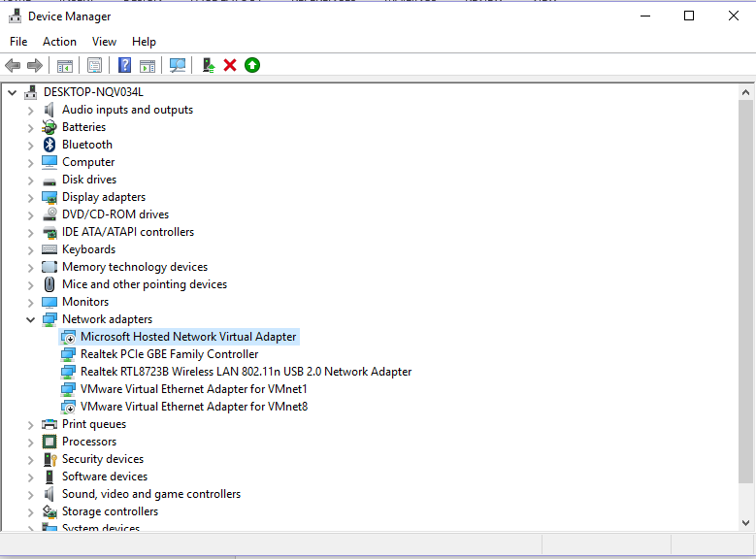
Task: Select VMware Virtual Ethernet Adapter for VMnet8
Action: [x=194, y=407]
